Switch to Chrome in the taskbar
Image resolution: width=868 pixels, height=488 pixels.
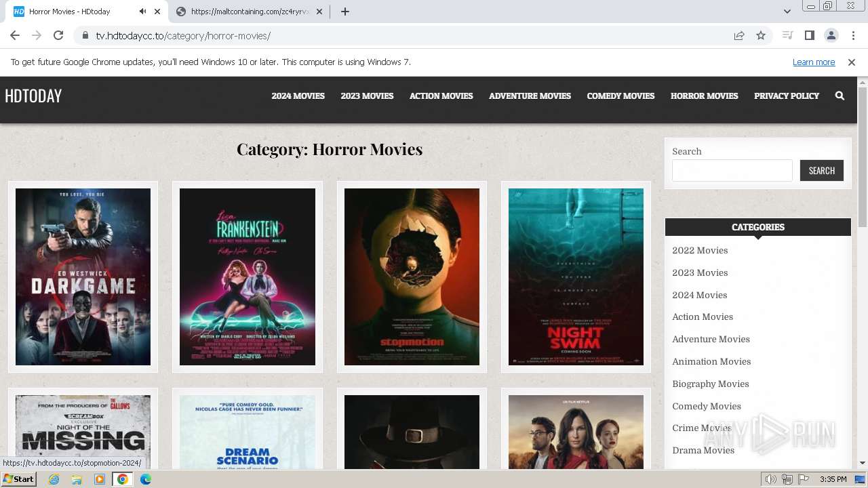(x=123, y=479)
